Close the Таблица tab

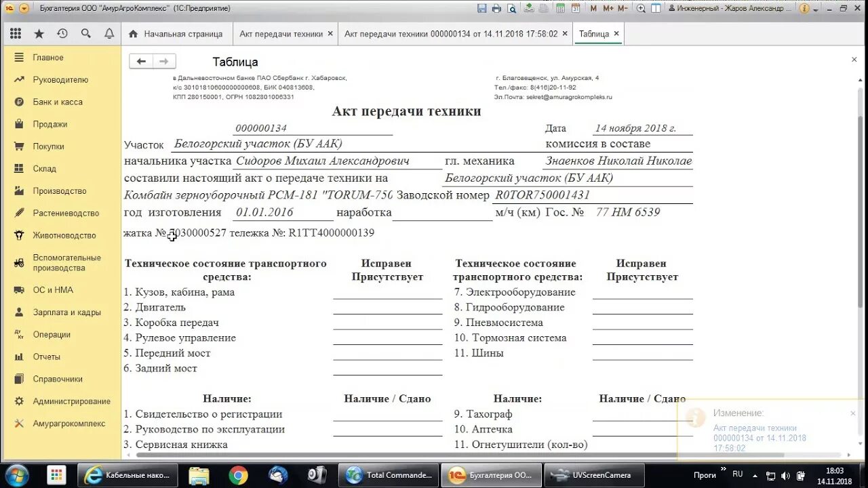pyautogui.click(x=616, y=33)
